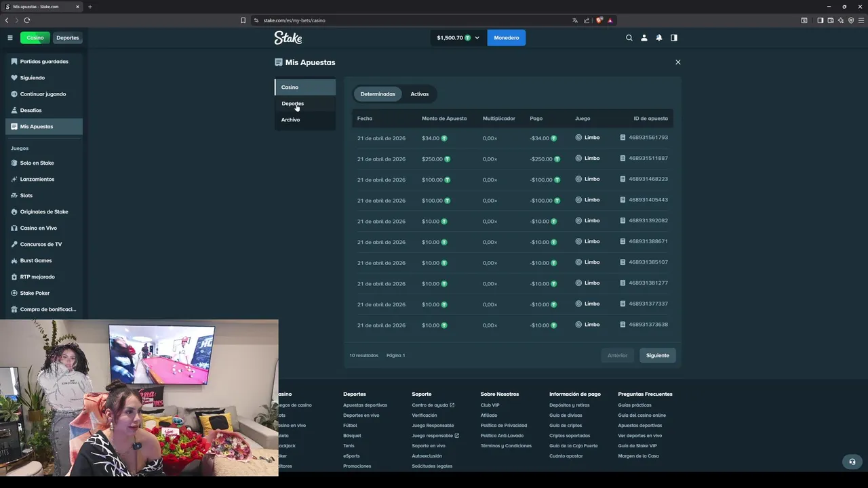This screenshot has width=868, height=488.
Task: Click the Siguiente pagination button
Action: tap(658, 355)
